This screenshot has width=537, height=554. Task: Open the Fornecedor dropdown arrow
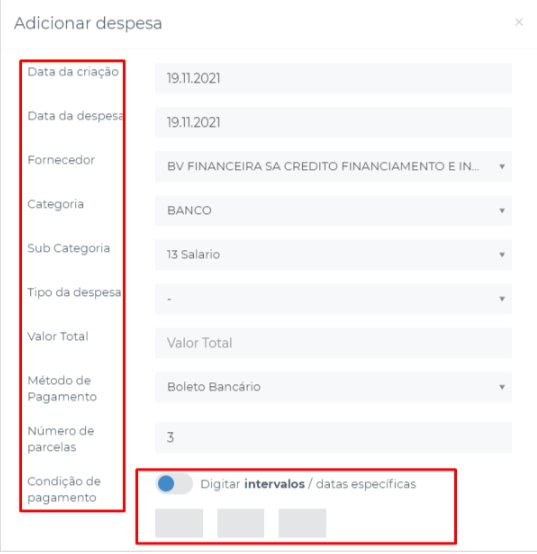coord(502,166)
